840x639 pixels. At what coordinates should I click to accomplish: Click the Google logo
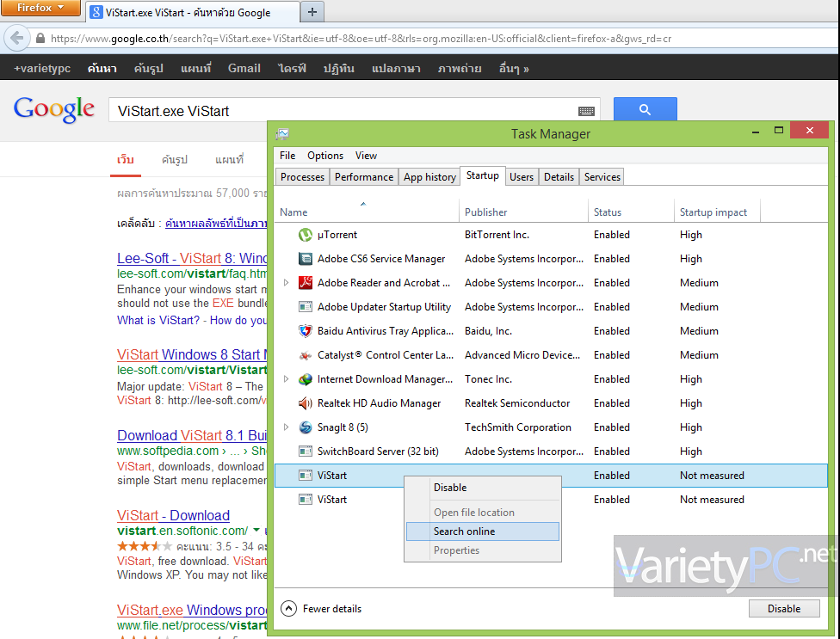pyautogui.click(x=54, y=109)
